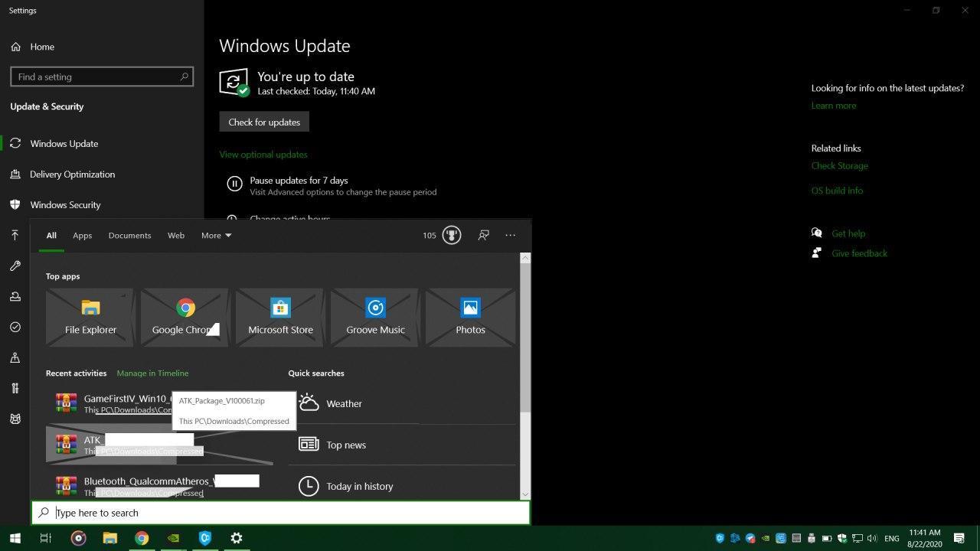Open Top news quick search
This screenshot has width=980, height=551.
(402, 445)
